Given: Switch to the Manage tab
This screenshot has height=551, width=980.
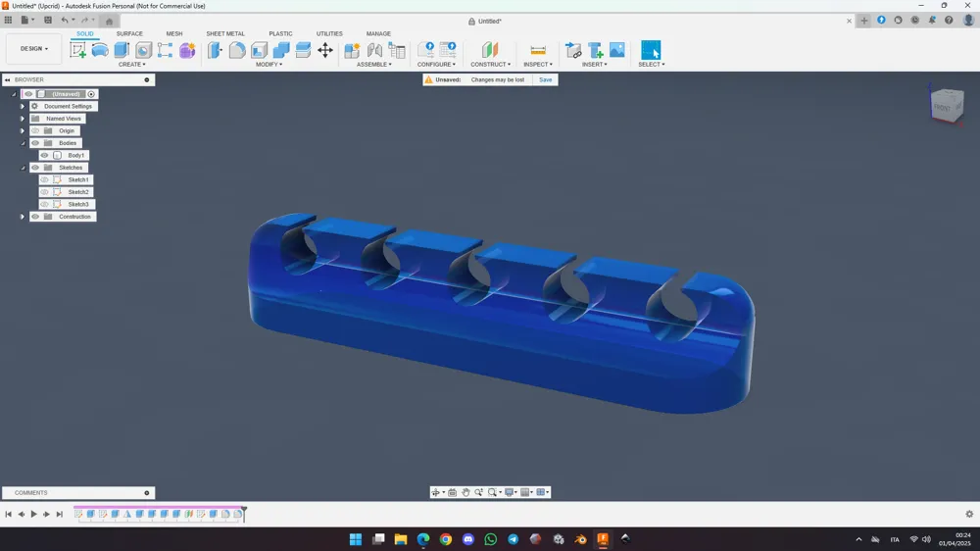Looking at the screenshot, I should 378,33.
